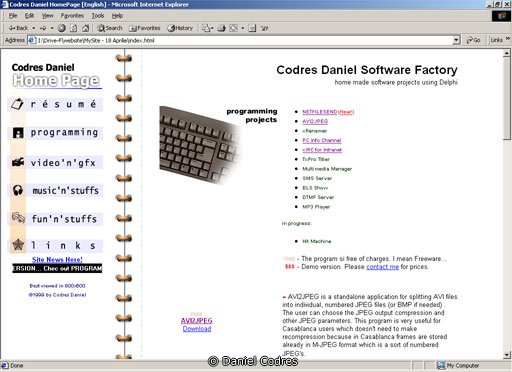Open the Favorites menu
512x372 pixels.
[x=72, y=16]
